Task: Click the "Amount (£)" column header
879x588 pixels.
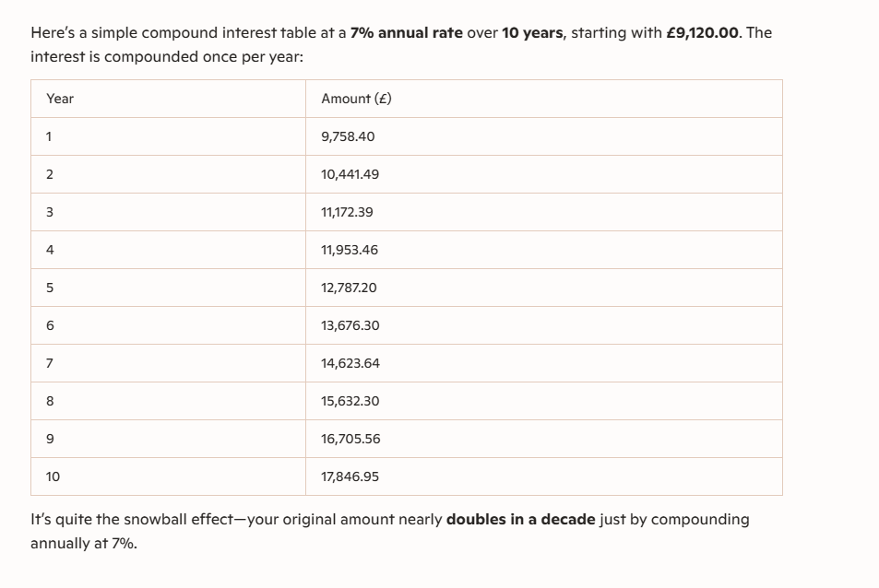Action: click(356, 99)
